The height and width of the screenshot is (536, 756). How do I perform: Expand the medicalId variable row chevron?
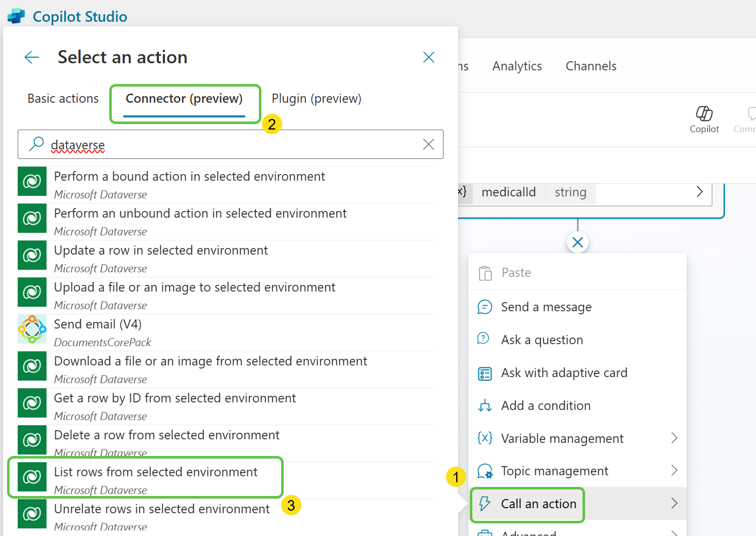(699, 192)
